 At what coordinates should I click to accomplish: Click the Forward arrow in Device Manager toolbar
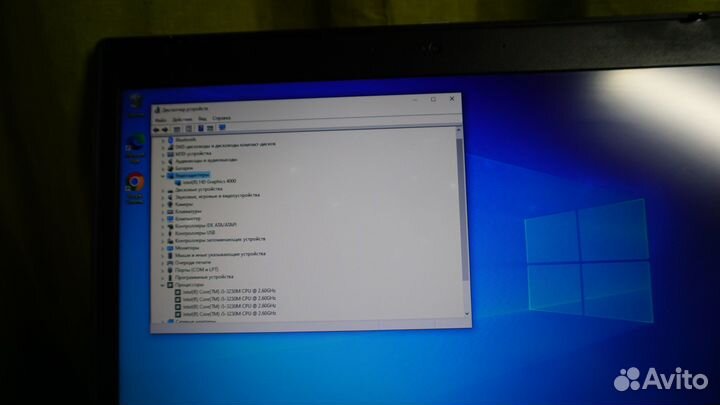pyautogui.click(x=165, y=130)
